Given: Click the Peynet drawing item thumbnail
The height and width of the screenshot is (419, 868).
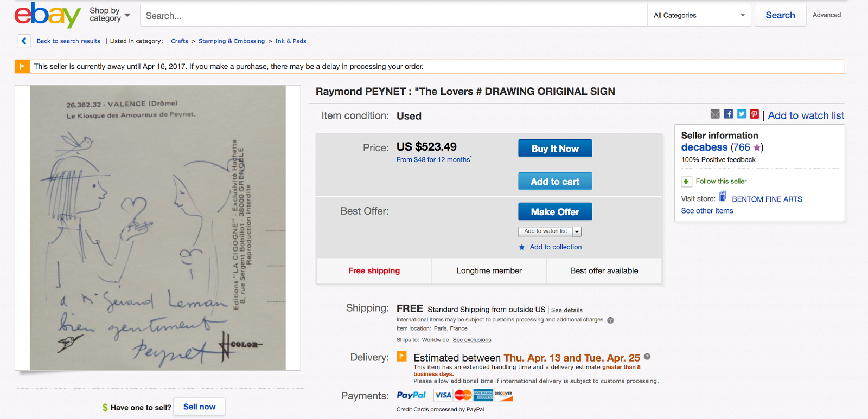Looking at the screenshot, I should coord(158,228).
